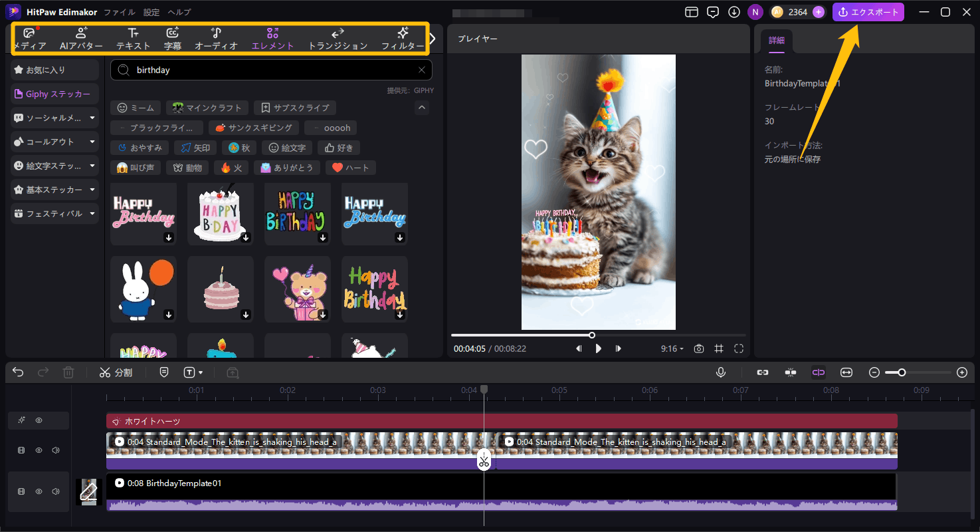
Task: Click the エクスポート button
Action: [x=868, y=11]
